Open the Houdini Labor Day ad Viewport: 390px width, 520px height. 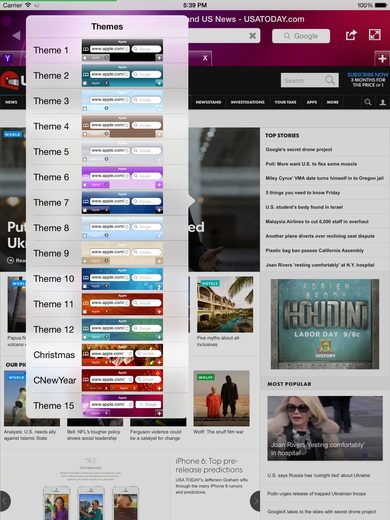325,324
